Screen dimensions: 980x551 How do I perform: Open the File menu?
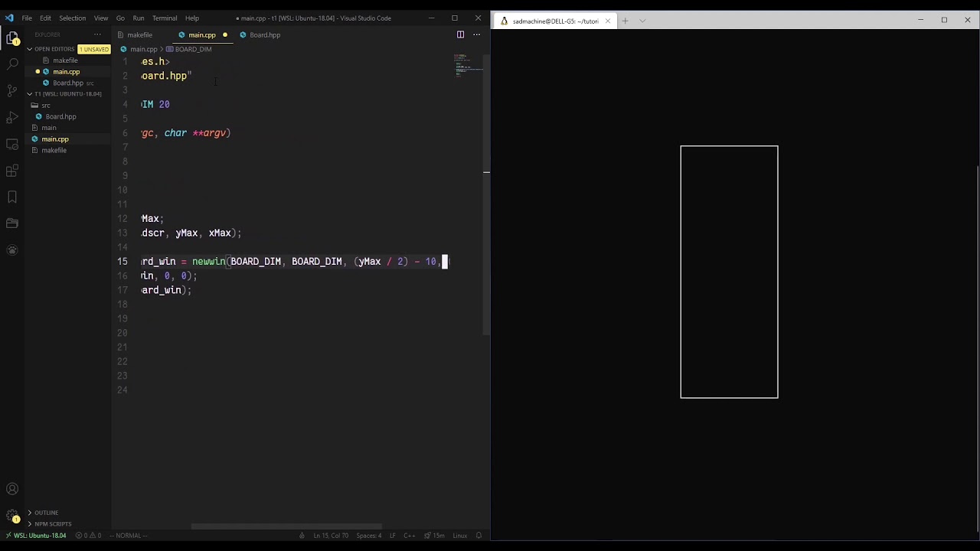click(27, 18)
